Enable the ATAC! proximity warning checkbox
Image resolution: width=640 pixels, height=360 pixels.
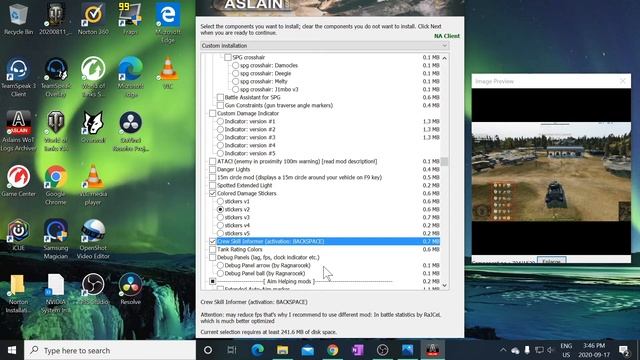[213, 161]
